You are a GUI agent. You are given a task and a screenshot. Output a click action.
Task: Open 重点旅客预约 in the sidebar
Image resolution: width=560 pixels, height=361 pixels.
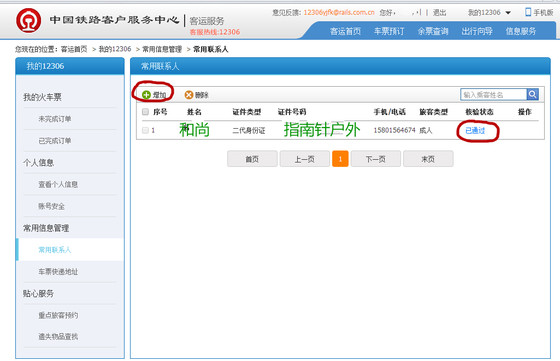[x=58, y=315]
